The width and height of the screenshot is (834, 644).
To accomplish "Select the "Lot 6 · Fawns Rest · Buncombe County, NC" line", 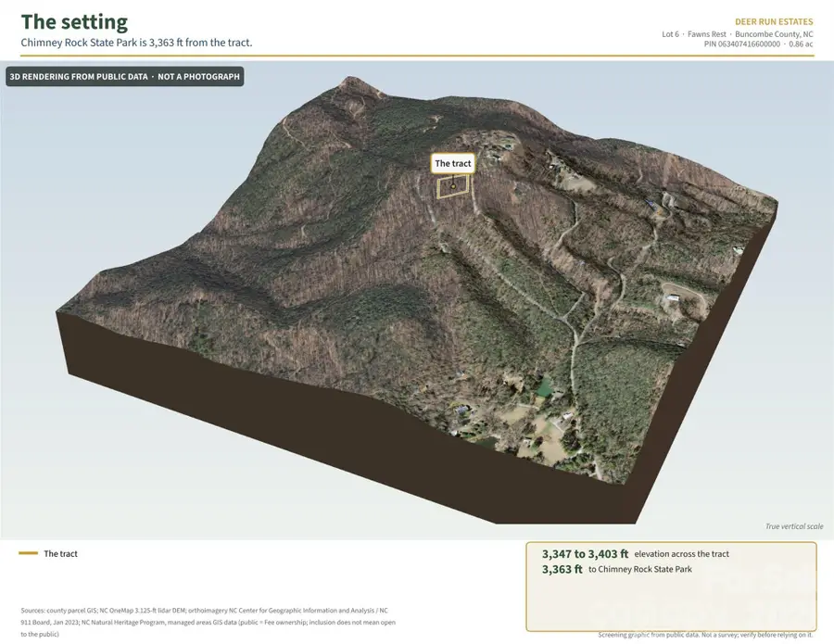I will pos(738,34).
